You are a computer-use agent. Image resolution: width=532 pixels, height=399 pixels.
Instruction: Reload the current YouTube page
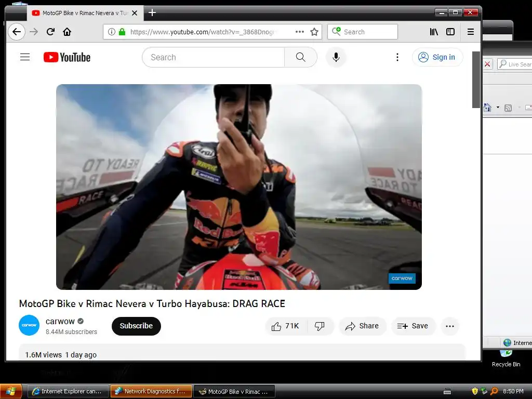pyautogui.click(x=50, y=32)
